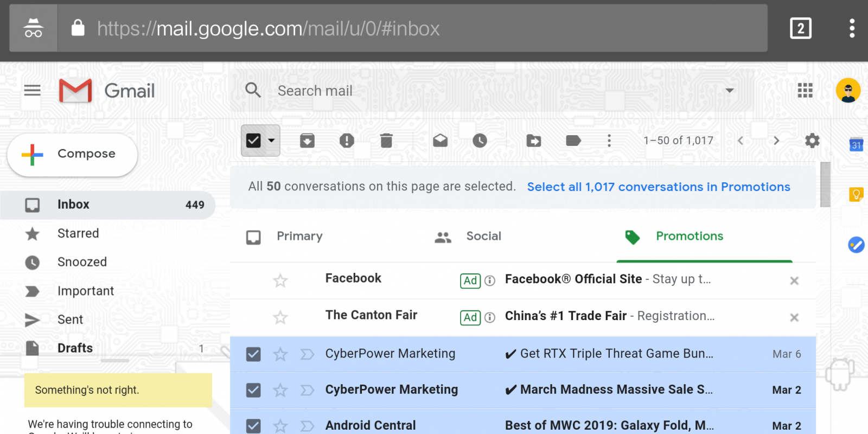
Task: Uncheck the Android Central email checkbox
Action: (x=253, y=426)
